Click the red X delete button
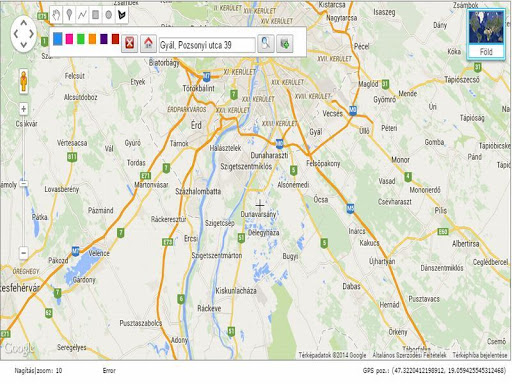 130,43
